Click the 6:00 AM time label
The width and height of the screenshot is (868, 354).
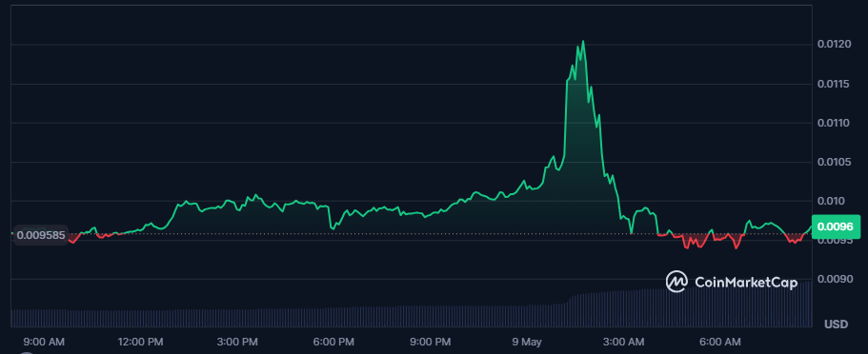(720, 342)
